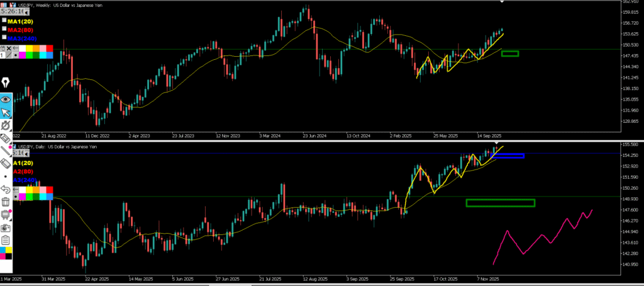Click the eye visibility tool in sidebar

(6, 99)
